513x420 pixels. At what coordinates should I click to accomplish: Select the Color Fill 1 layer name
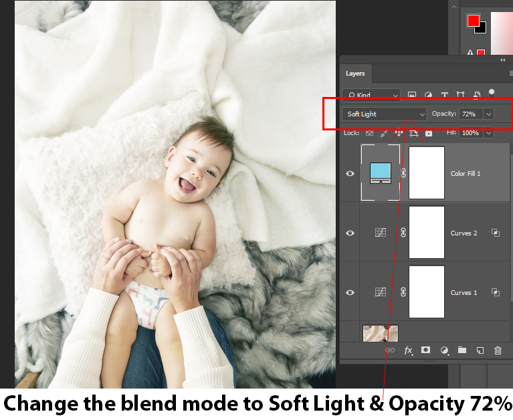[x=466, y=174]
